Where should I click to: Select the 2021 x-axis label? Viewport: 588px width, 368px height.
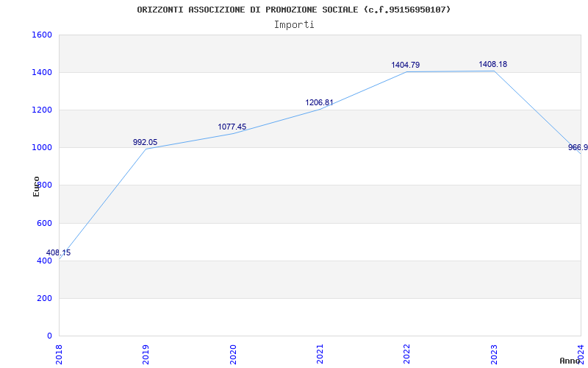click(x=320, y=354)
